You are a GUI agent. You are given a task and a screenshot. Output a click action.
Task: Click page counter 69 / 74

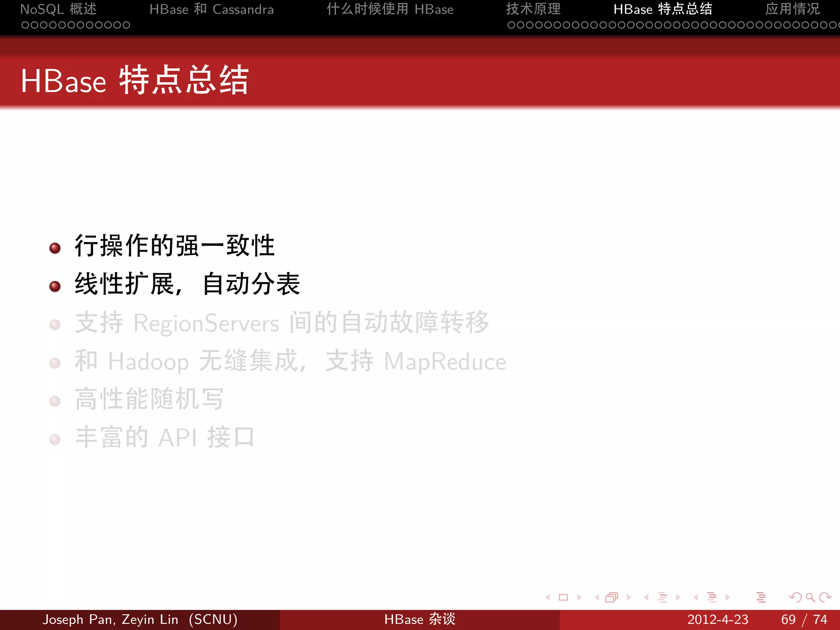[x=804, y=619]
